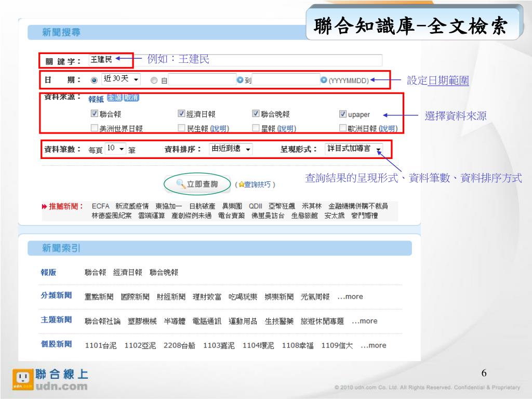Open the 資料排序 由近到遠 dropdown
This screenshot has width=532, height=399.
click(x=231, y=149)
